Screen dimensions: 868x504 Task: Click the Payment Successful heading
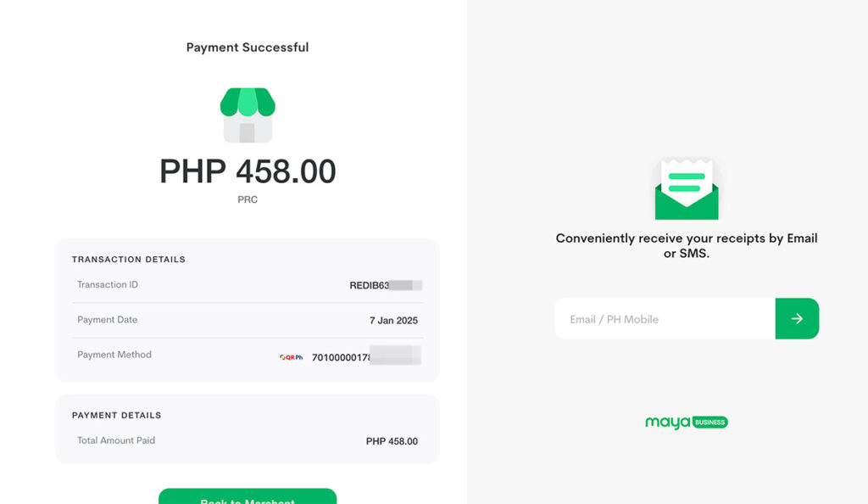[248, 48]
